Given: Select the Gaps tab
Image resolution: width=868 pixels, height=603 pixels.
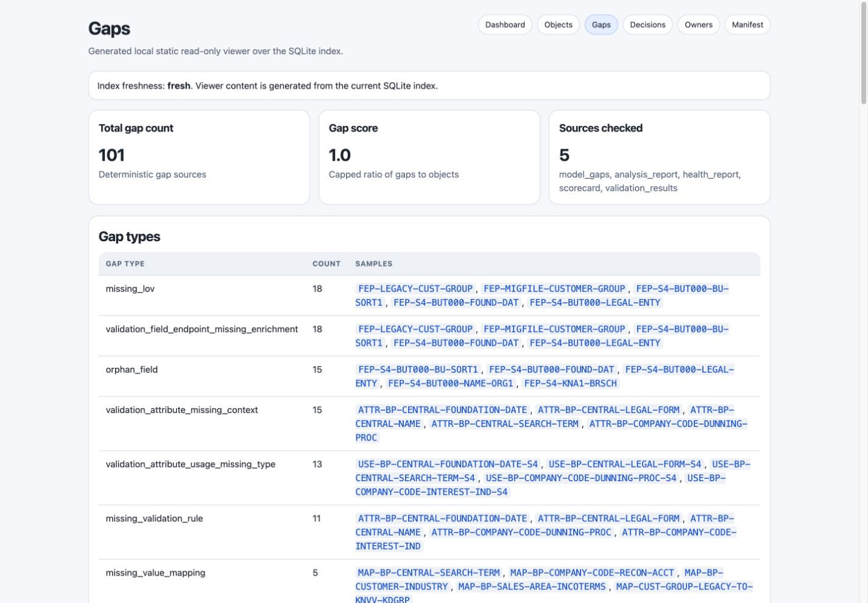Looking at the screenshot, I should click(601, 25).
